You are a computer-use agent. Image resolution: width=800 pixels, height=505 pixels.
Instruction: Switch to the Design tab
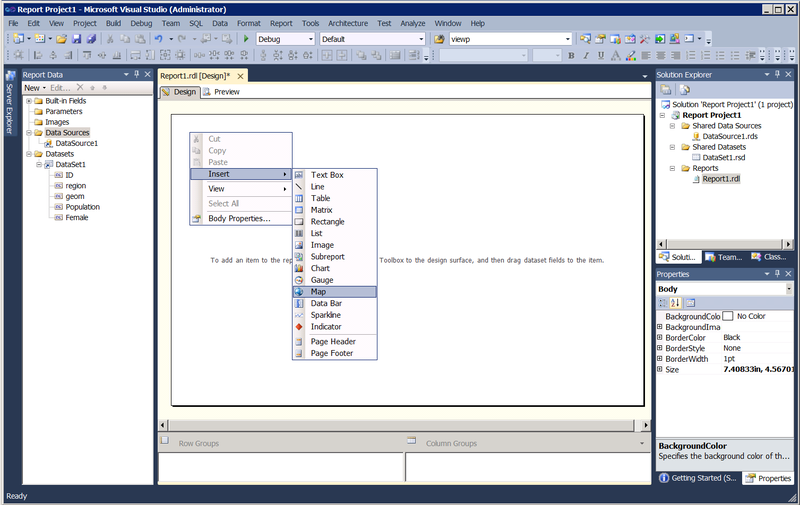(180, 92)
